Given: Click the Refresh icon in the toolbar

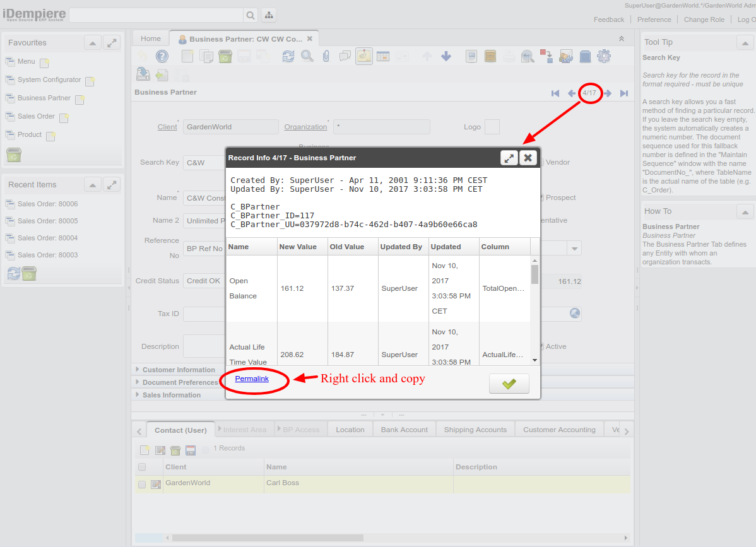Looking at the screenshot, I should [288, 56].
